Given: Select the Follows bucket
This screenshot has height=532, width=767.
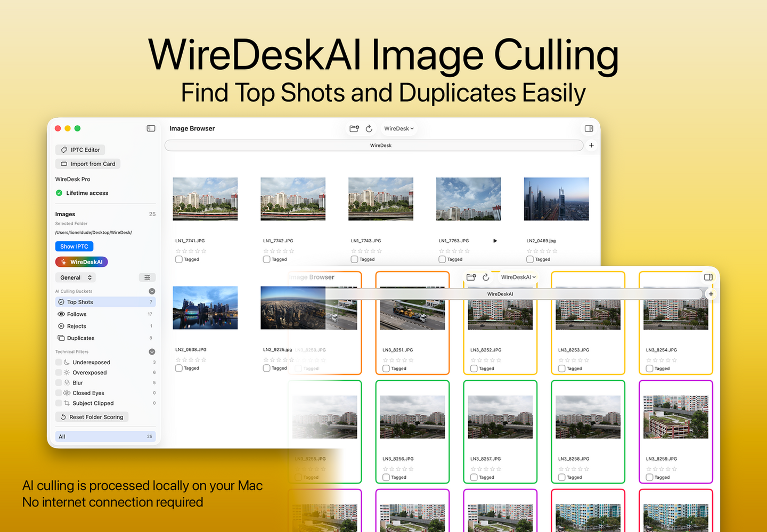Looking at the screenshot, I should coord(105,314).
